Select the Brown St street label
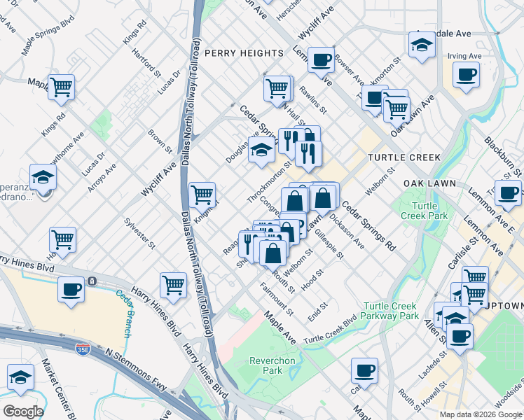This screenshot has width=524, height=420. (160, 142)
